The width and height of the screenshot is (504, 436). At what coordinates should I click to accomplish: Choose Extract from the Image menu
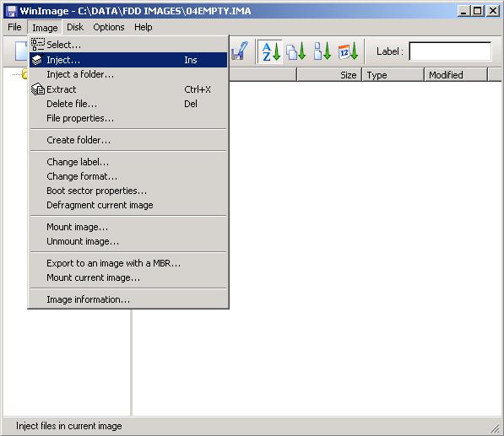click(128, 89)
